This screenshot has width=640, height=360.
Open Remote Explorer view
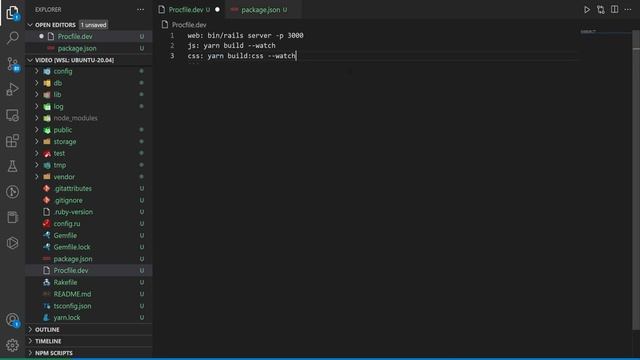tap(12, 115)
